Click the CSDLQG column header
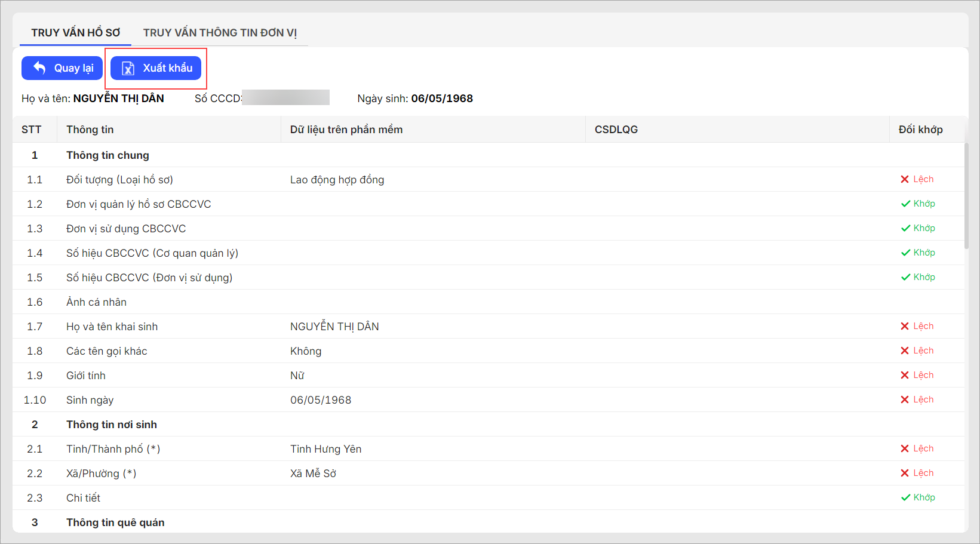The image size is (980, 544). click(616, 130)
